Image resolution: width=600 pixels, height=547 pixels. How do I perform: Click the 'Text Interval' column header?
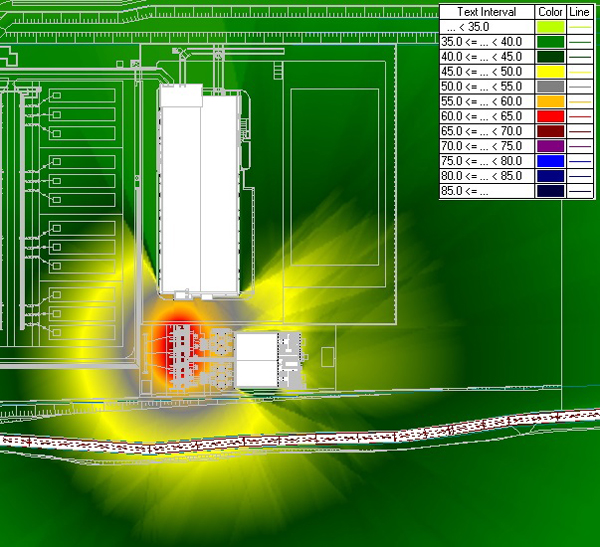[x=487, y=12]
